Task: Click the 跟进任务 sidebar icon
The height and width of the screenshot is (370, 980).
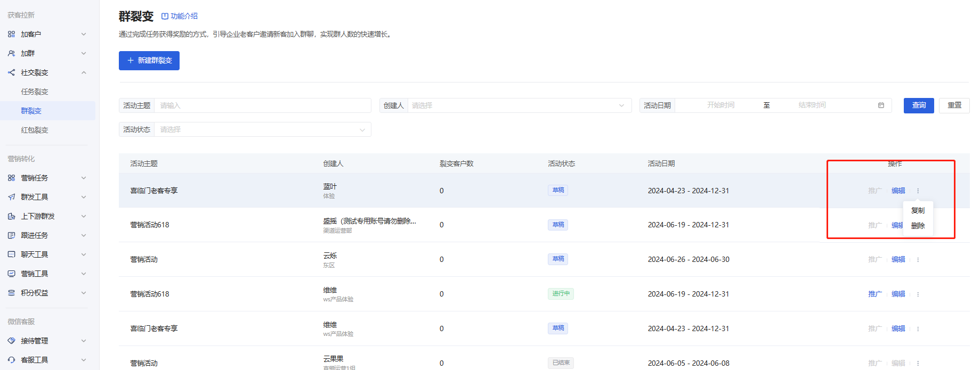Action: (x=11, y=235)
